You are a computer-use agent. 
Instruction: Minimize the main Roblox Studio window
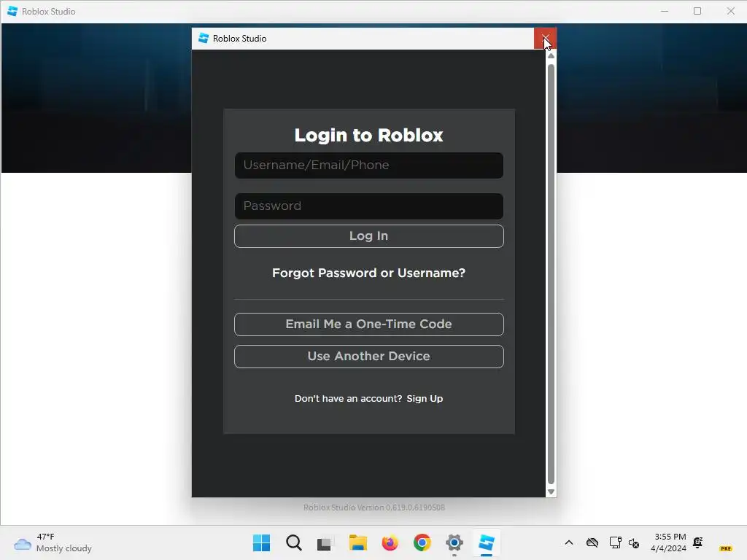pos(665,11)
